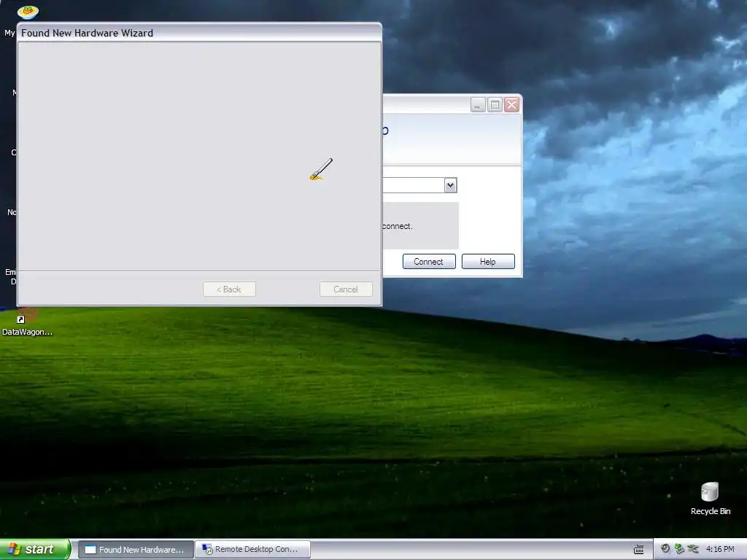
Task: Click Cancel in the hardware wizard
Action: 346,289
